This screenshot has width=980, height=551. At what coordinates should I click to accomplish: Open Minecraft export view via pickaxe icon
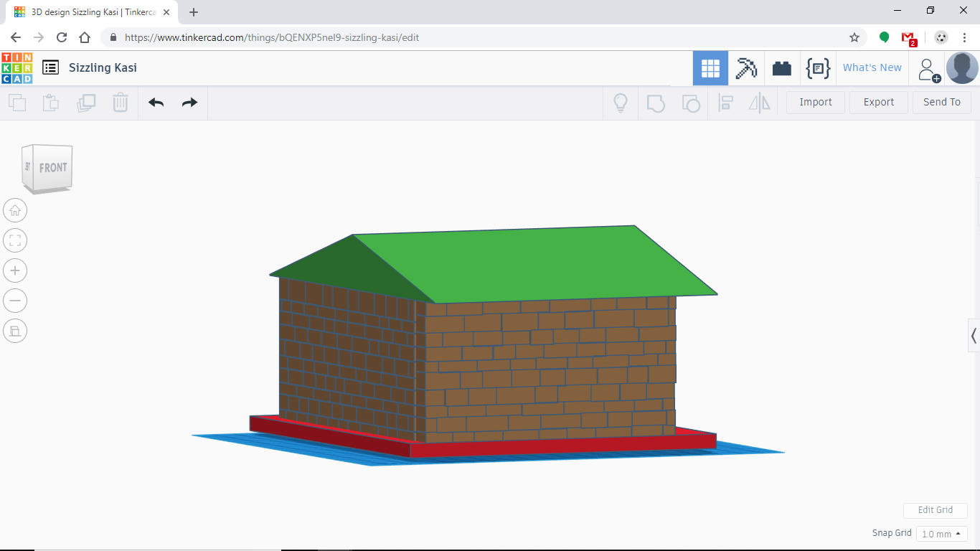(x=746, y=67)
